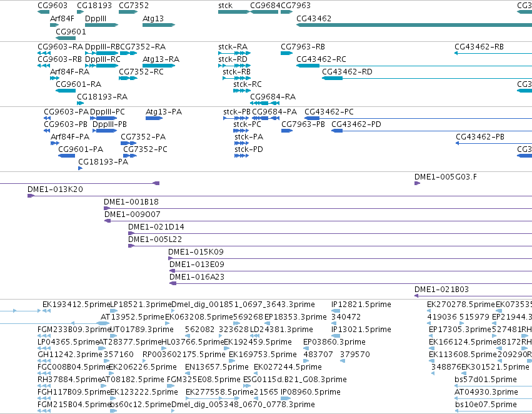Image resolution: width=532 pixels, height=414 pixels.
Task: Select transcript CG43462-RC
Action: pyautogui.click(x=414, y=66)
